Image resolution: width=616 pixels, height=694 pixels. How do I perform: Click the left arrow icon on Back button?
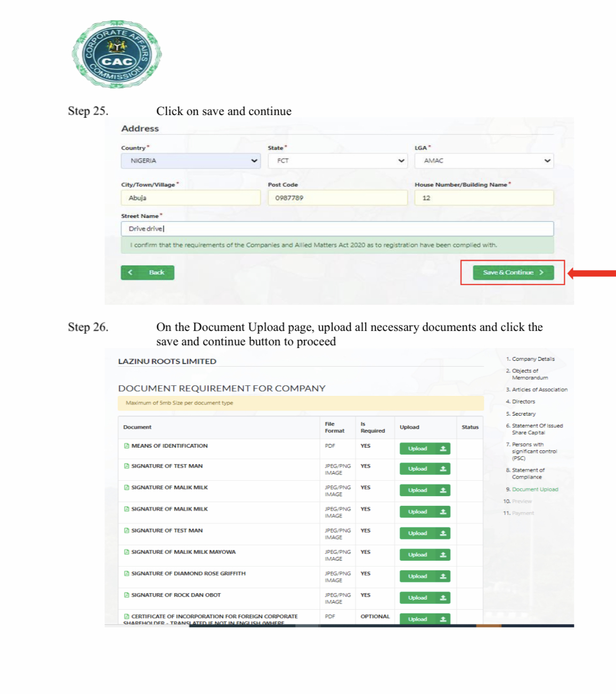click(131, 272)
